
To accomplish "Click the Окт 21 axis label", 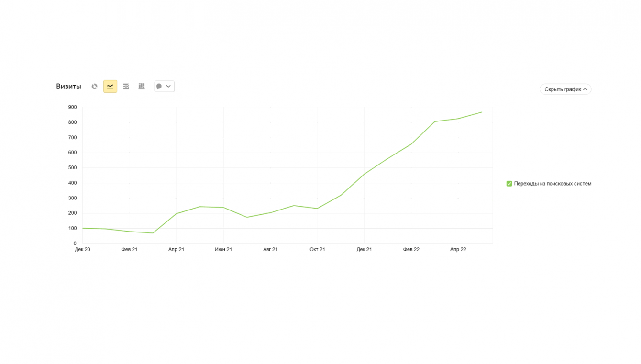I will pos(317,250).
